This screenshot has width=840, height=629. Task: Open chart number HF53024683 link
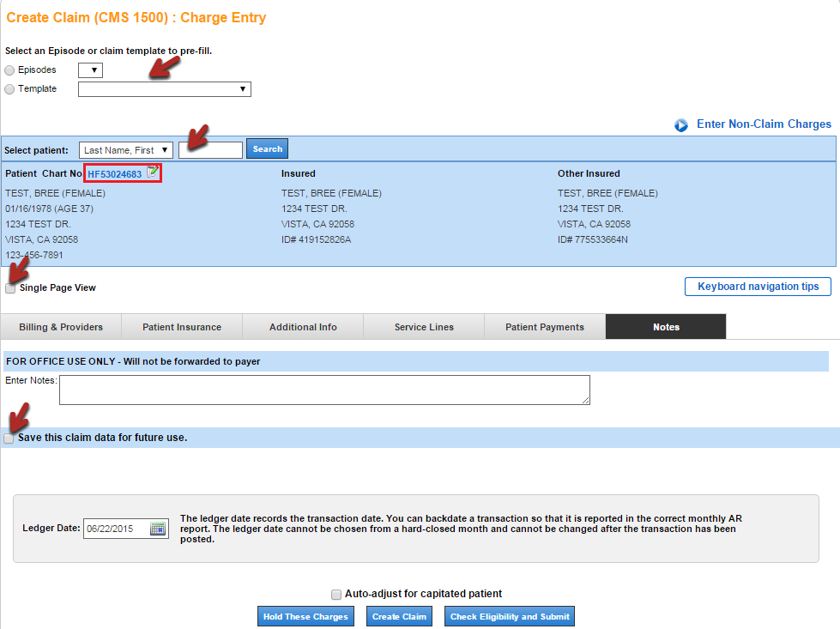114,174
